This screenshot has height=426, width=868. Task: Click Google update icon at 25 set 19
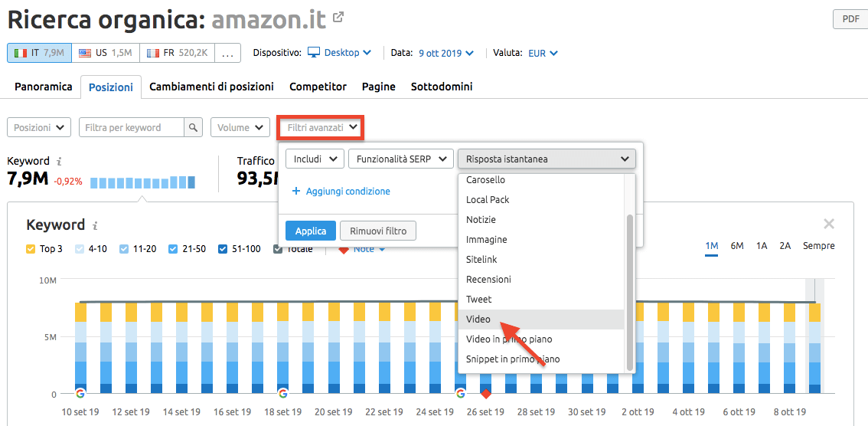(x=461, y=394)
